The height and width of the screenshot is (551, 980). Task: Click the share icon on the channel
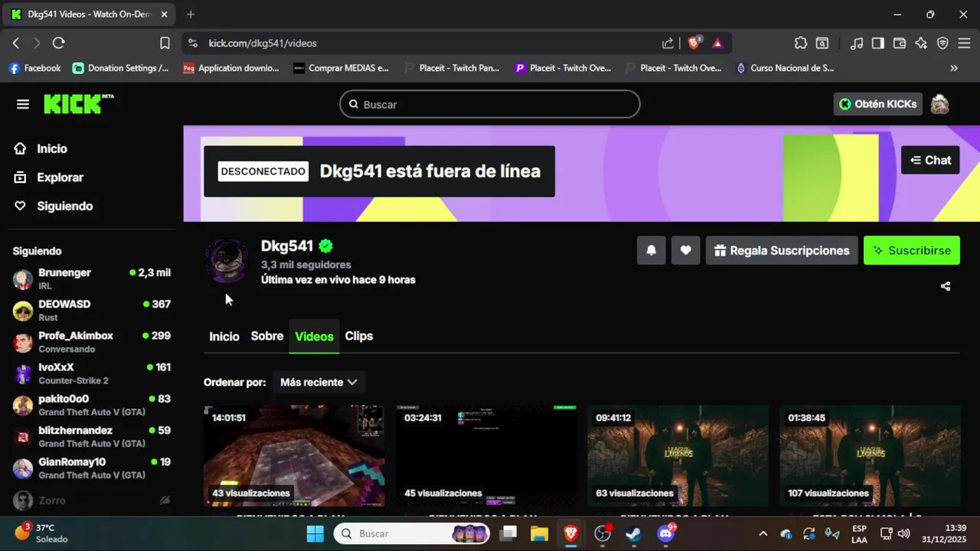tap(946, 286)
